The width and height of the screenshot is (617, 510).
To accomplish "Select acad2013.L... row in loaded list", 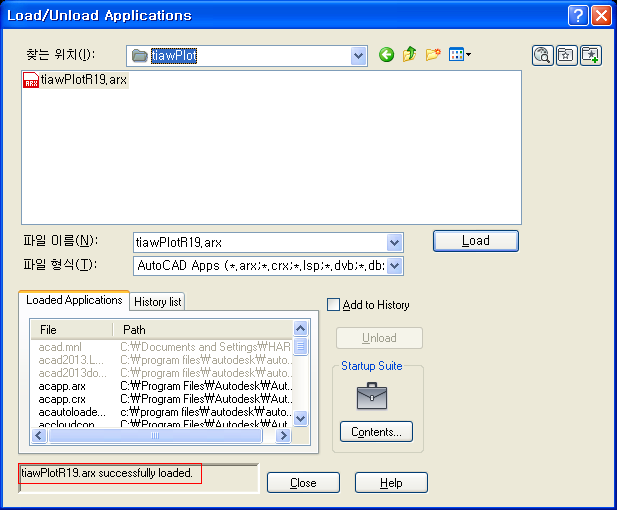I will 71,360.
